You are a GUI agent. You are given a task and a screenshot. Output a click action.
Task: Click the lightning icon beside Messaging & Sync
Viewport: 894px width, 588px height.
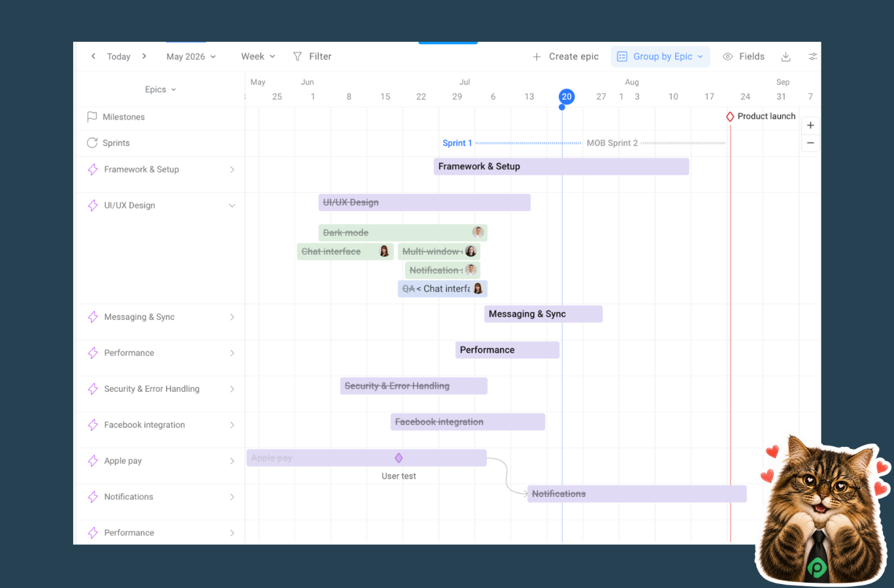click(93, 317)
